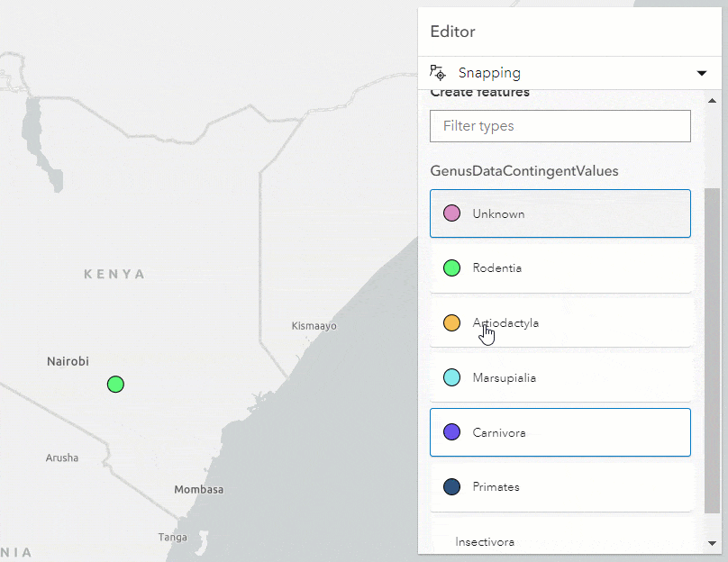Click the Arusha map label

(x=62, y=458)
